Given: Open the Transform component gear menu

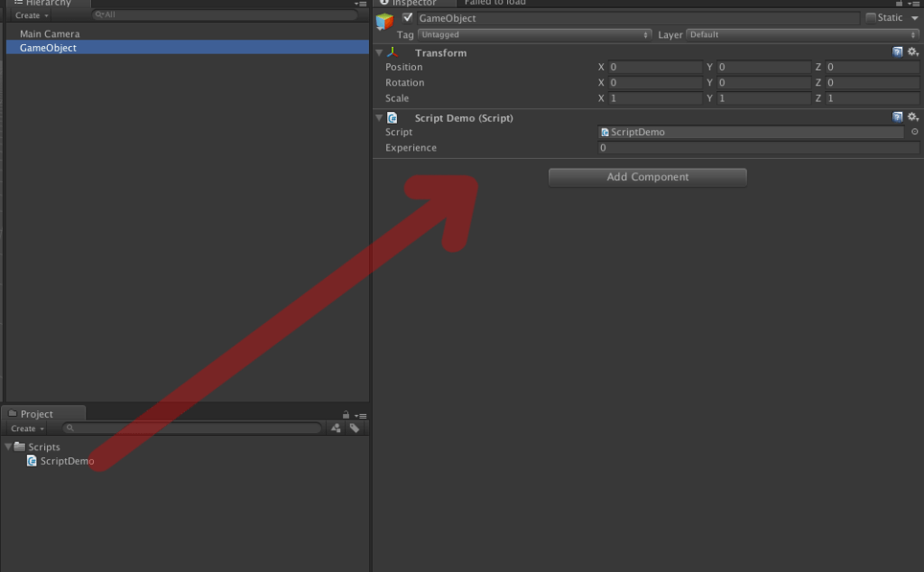Looking at the screenshot, I should point(913,51).
